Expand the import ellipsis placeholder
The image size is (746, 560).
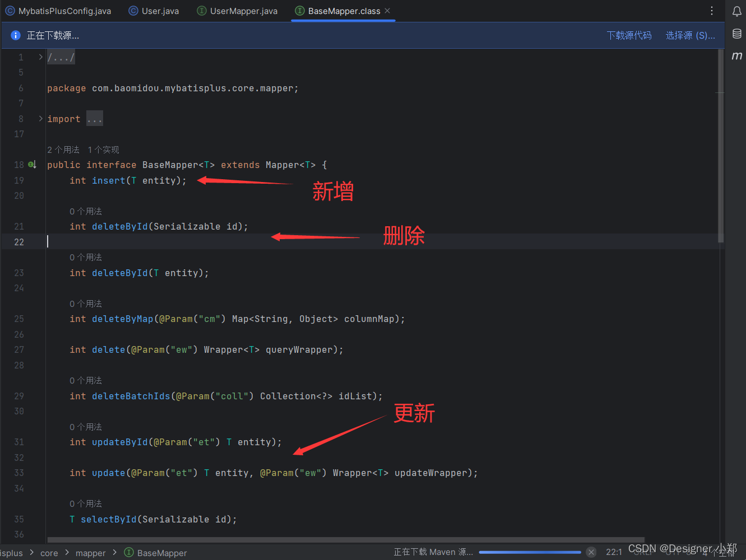pos(95,119)
